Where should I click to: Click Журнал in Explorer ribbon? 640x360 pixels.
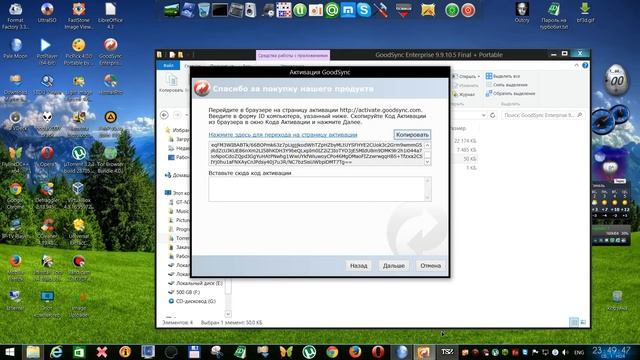pos(464,94)
